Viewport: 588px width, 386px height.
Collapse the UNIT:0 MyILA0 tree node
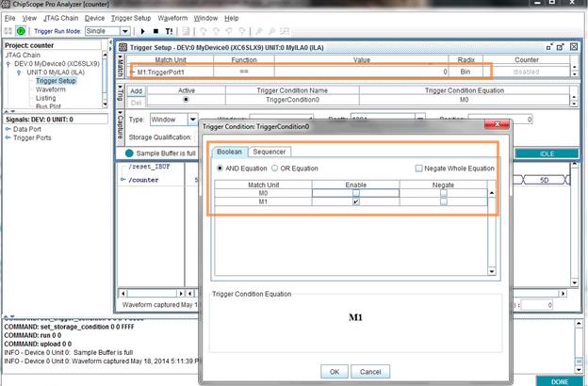[x=19, y=72]
